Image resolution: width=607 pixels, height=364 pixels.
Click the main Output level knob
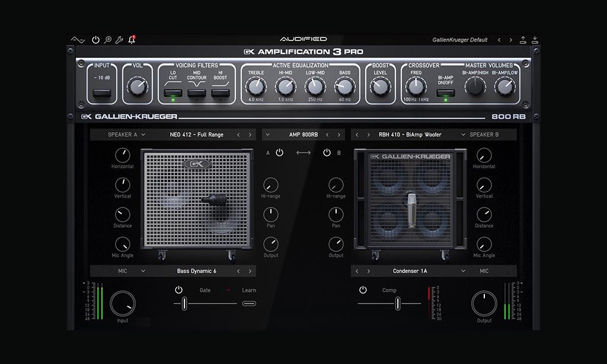[484, 304]
